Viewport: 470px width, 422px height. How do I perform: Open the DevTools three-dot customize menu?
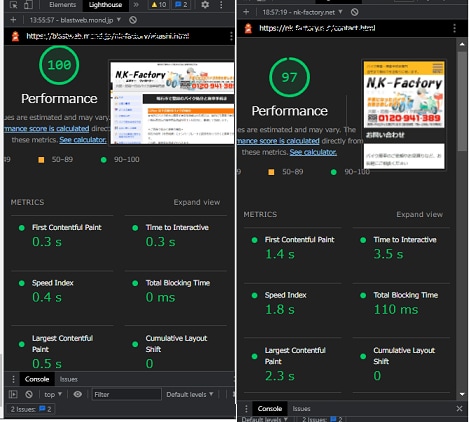click(221, 5)
